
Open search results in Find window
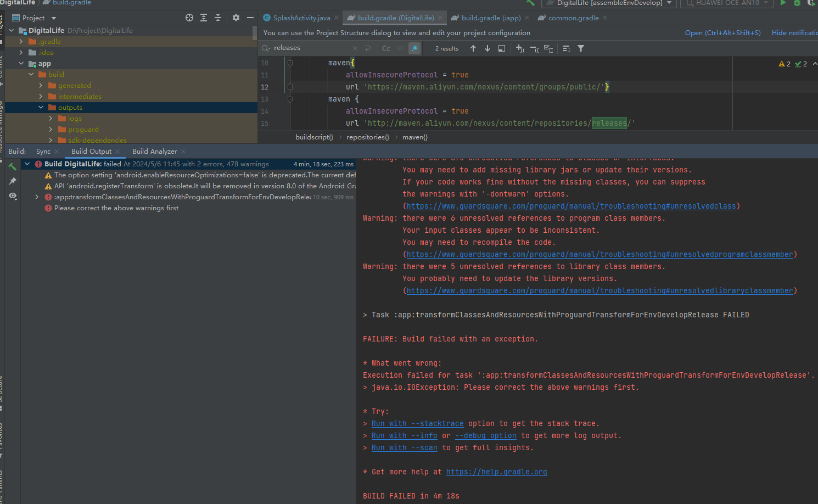502,48
